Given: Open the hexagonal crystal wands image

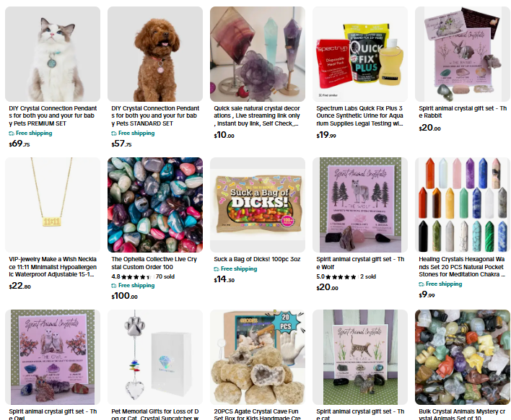Looking at the screenshot, I should coord(463,205).
